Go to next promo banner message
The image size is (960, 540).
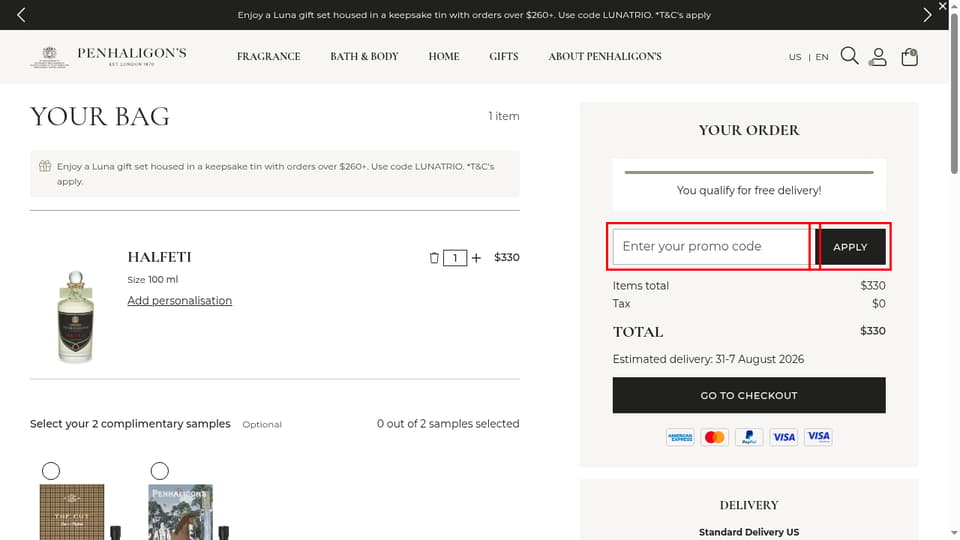pyautogui.click(x=927, y=15)
